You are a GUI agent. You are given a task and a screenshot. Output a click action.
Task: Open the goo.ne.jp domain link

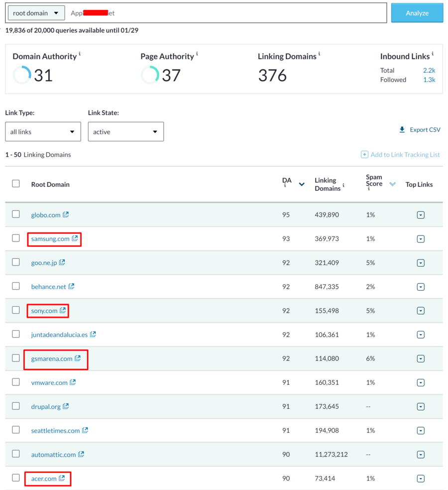pyautogui.click(x=44, y=263)
